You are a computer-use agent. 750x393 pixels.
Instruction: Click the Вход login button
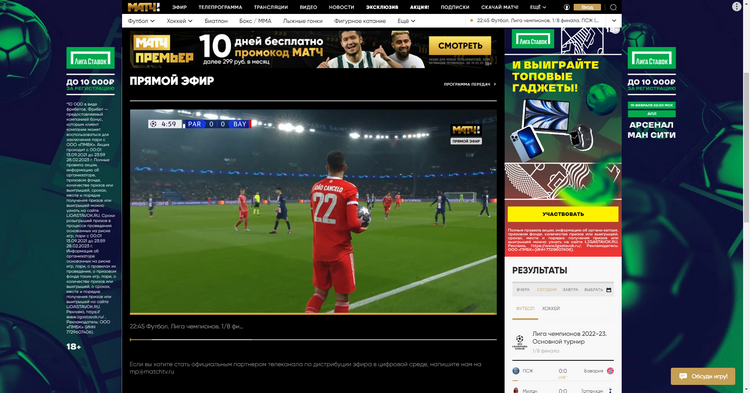point(587,7)
